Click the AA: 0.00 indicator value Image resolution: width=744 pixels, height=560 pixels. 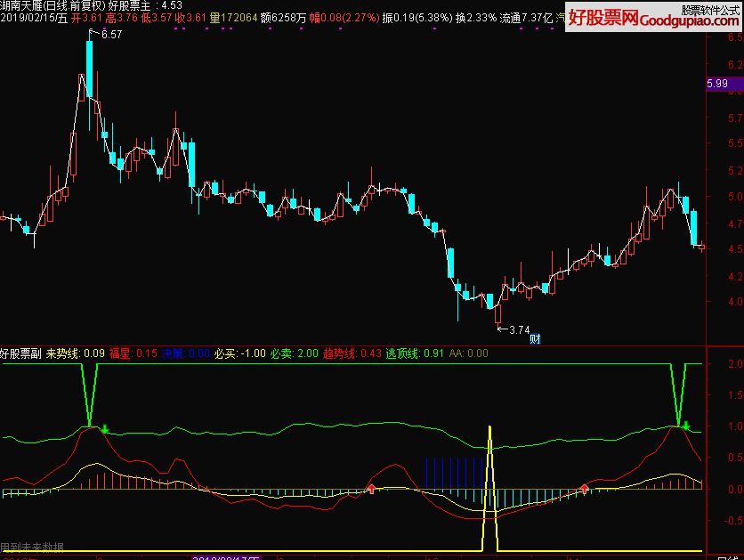(468, 353)
